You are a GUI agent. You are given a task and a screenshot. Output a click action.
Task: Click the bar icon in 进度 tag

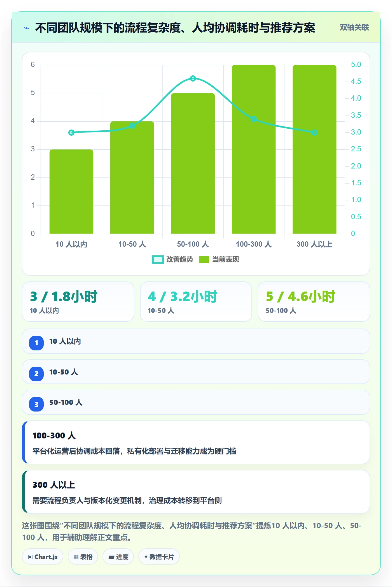pyautogui.click(x=111, y=557)
